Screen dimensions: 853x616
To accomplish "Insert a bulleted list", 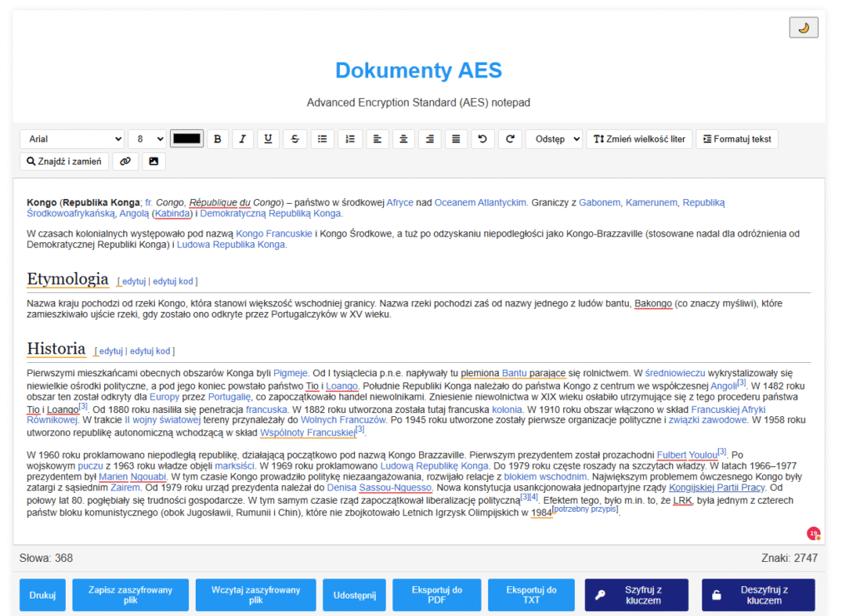I will pos(323,139).
